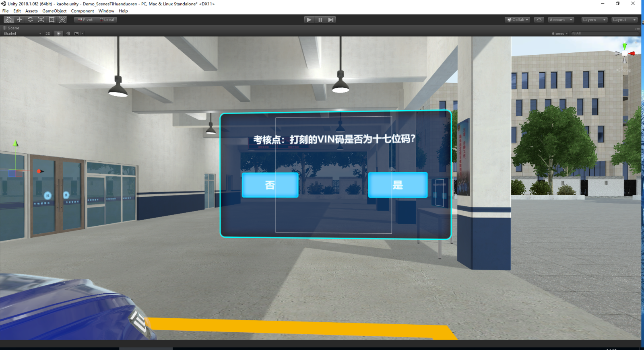Open the Window menu
The height and width of the screenshot is (350, 644).
(106, 11)
